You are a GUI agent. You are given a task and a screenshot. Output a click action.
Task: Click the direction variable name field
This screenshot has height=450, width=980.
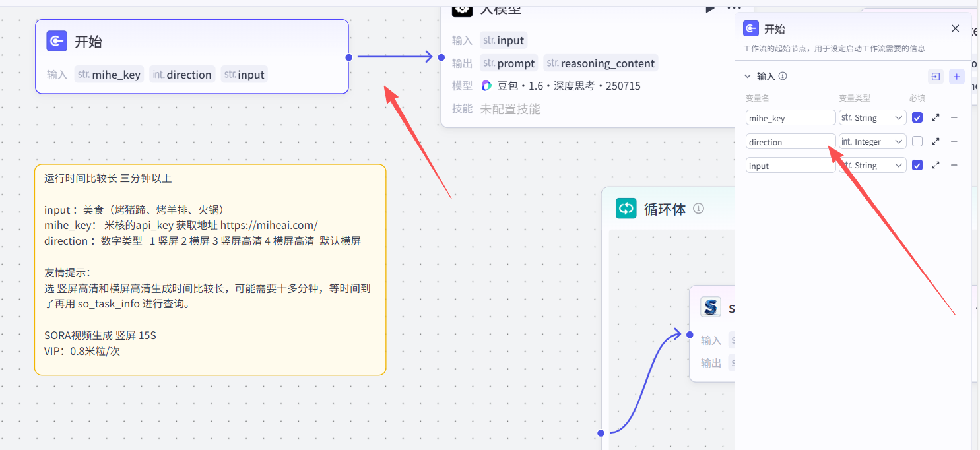[790, 142]
